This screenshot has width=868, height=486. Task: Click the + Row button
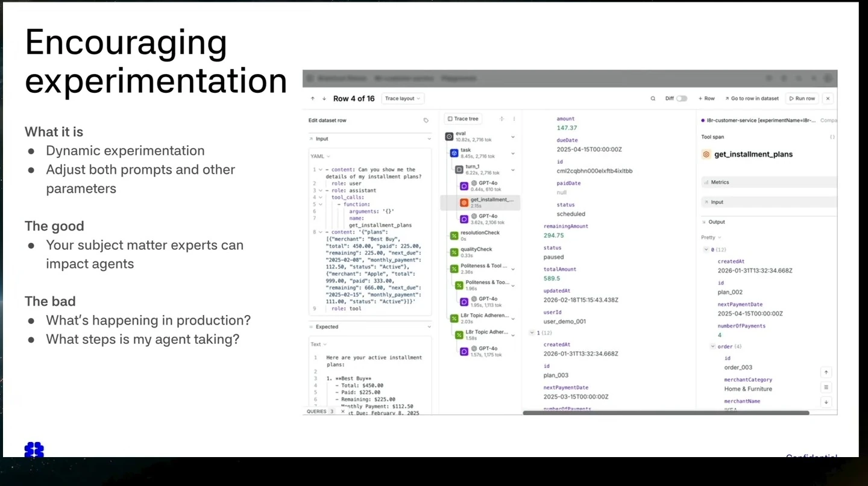coord(706,99)
